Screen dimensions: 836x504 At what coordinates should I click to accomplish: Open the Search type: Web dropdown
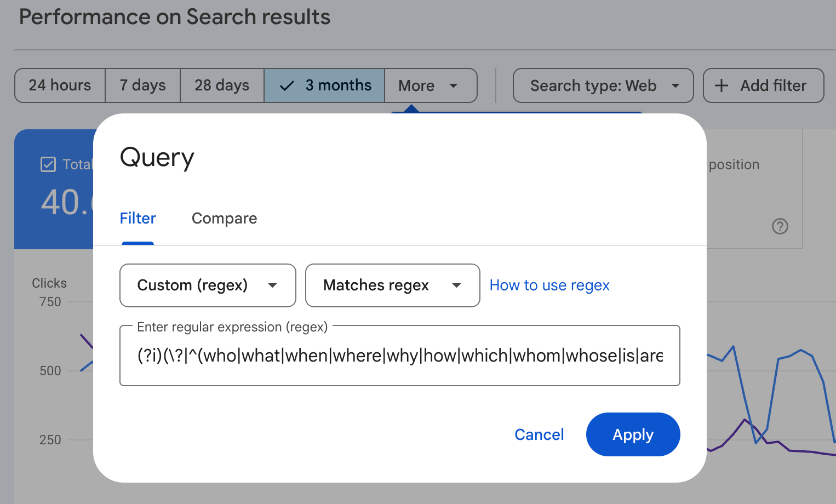pos(603,85)
